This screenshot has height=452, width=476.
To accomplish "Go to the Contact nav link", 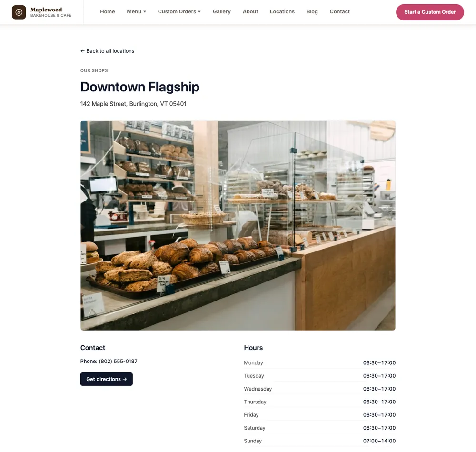I will [340, 11].
